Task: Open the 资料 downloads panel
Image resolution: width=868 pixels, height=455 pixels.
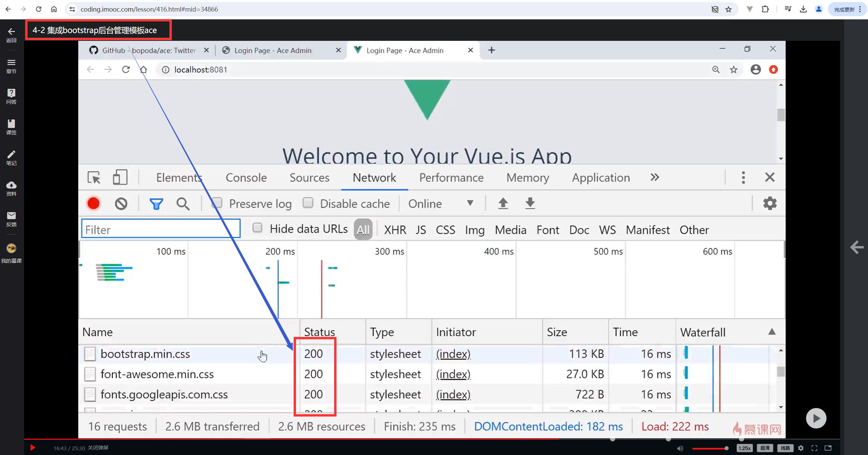Action: point(11,189)
